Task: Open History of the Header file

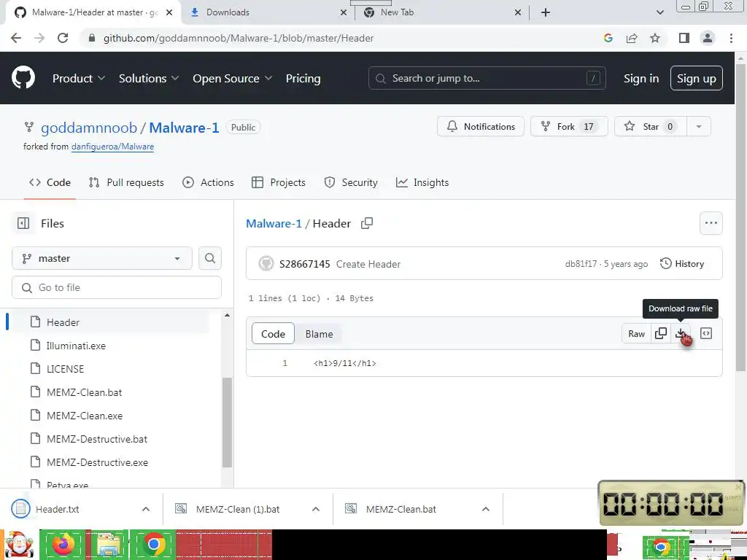Action: 682,264
